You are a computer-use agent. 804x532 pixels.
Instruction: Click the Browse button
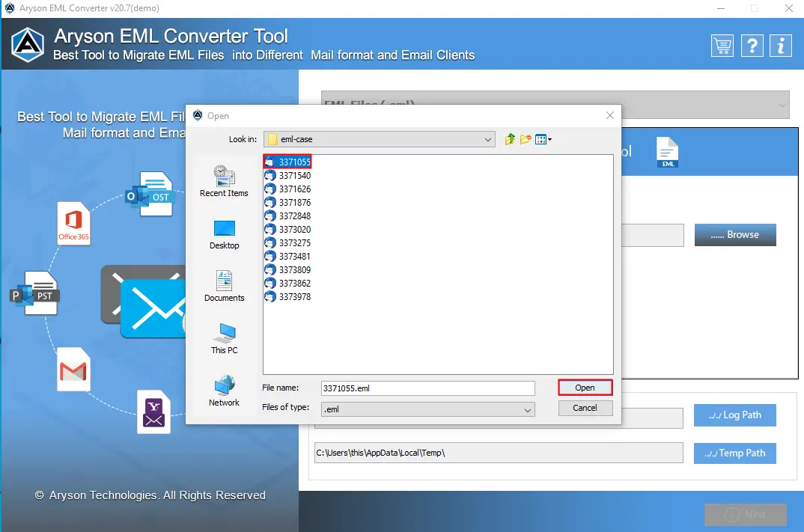tap(735, 235)
